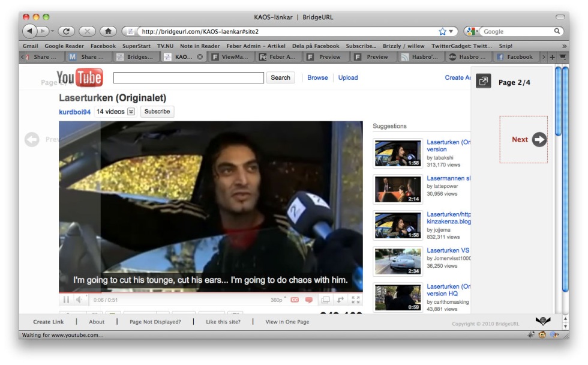
Task: Open the Google search engine selector dropdown
Action: coord(472,31)
